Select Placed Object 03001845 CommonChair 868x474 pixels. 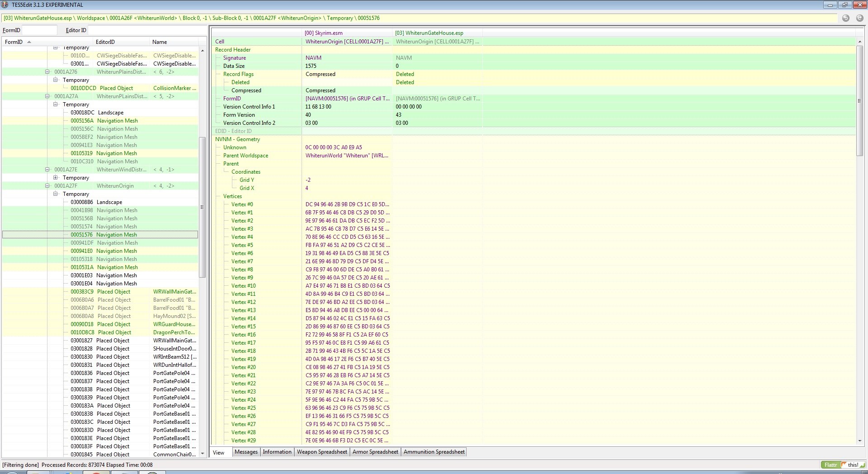[100, 455]
